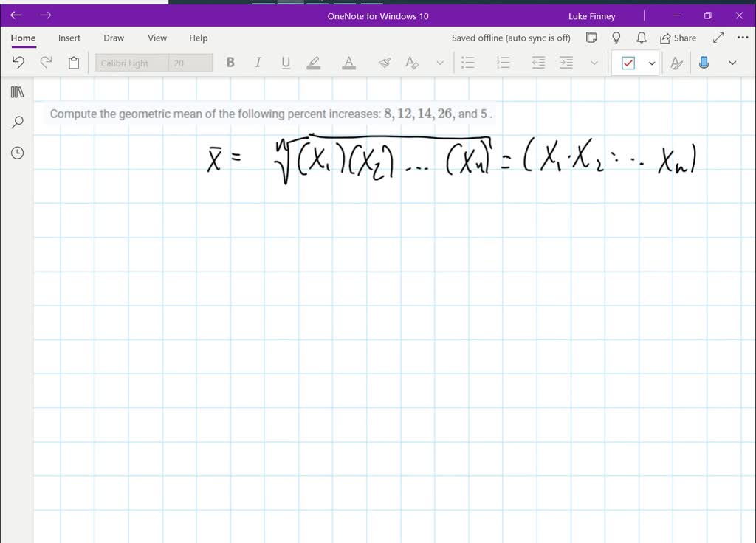Open the Font Color picker
Viewport: 756px width, 543px height.
(348, 62)
